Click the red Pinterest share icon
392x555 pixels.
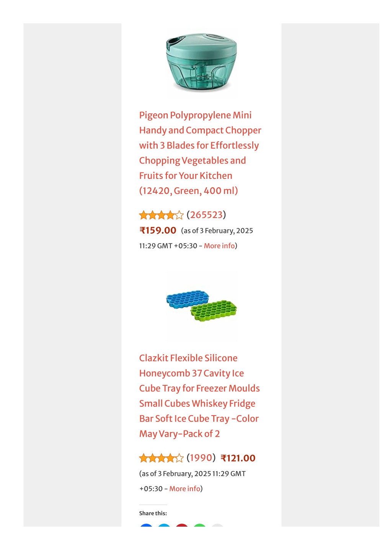[x=182, y=526]
